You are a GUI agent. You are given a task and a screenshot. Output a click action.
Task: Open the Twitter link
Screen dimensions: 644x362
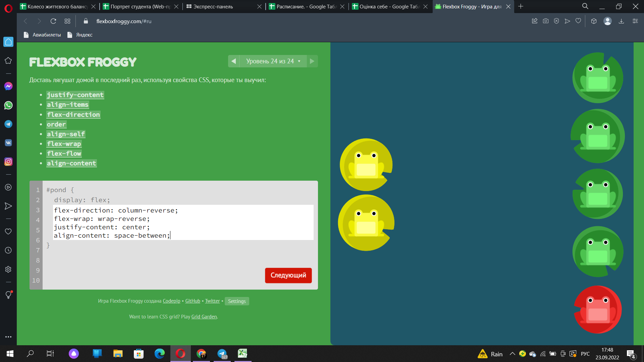[212, 301]
